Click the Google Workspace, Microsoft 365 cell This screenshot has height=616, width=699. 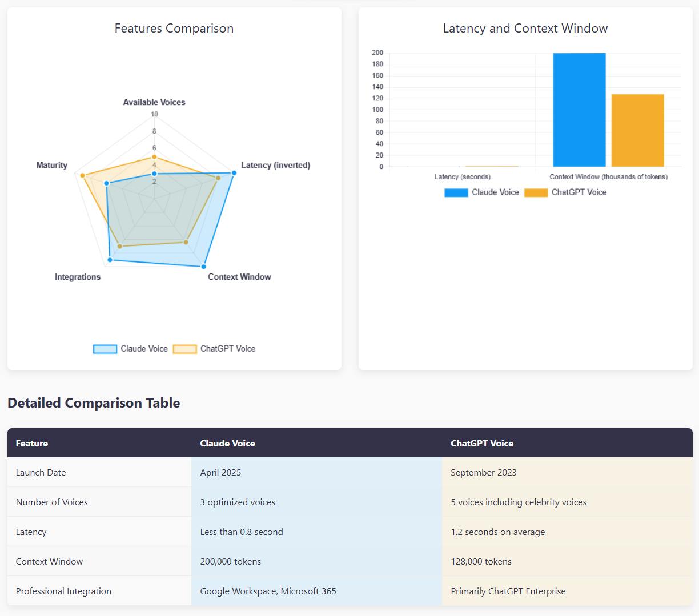[268, 591]
